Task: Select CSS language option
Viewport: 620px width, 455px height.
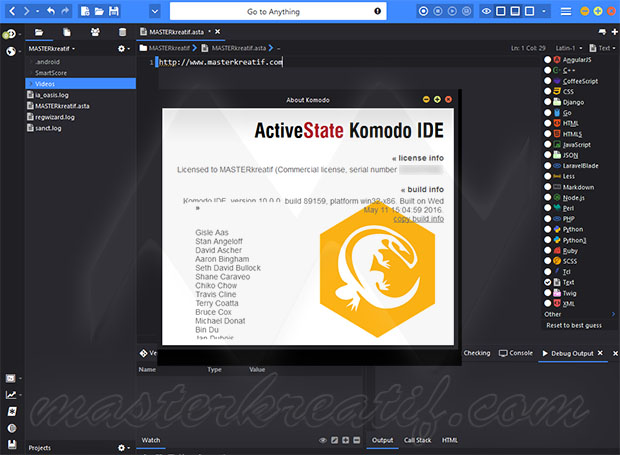Action: pos(568,91)
